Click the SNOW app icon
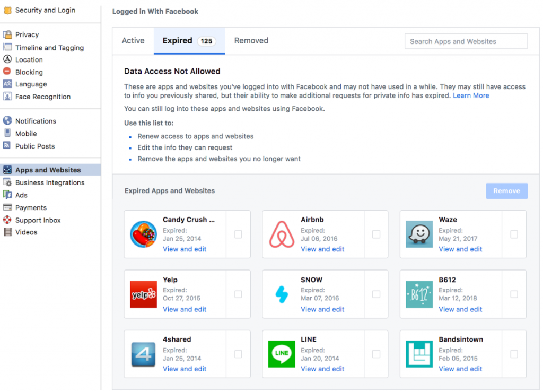 point(281,294)
